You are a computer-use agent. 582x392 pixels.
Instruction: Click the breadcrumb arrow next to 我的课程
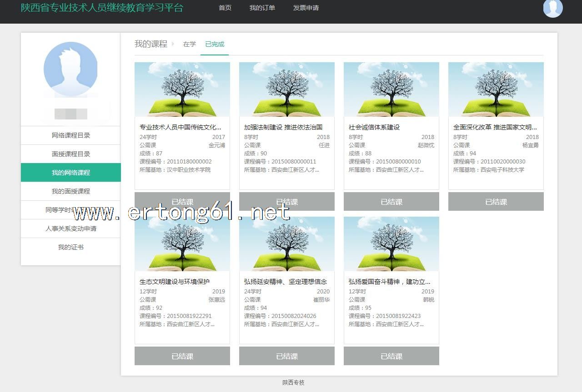(x=173, y=44)
